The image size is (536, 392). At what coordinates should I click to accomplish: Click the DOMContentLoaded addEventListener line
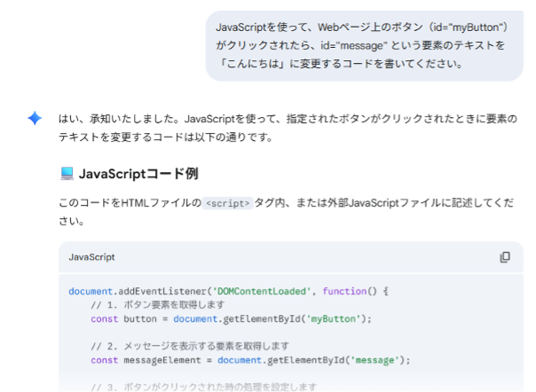228,291
